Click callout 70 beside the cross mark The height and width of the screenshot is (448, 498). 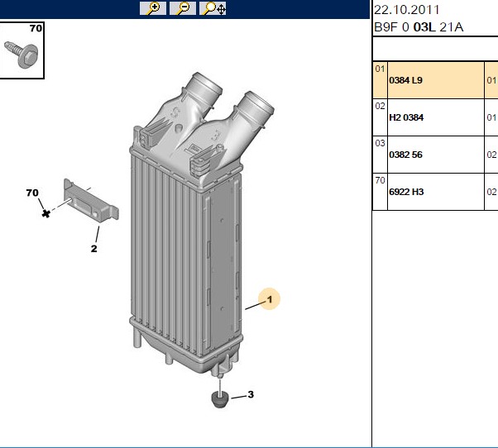click(x=32, y=193)
